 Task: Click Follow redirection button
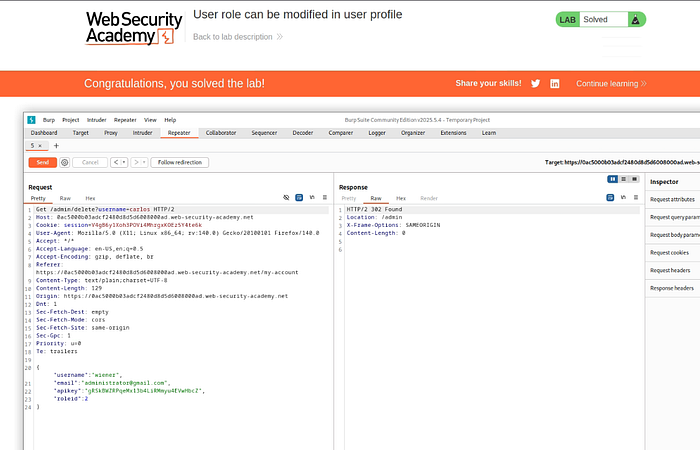pyautogui.click(x=179, y=162)
